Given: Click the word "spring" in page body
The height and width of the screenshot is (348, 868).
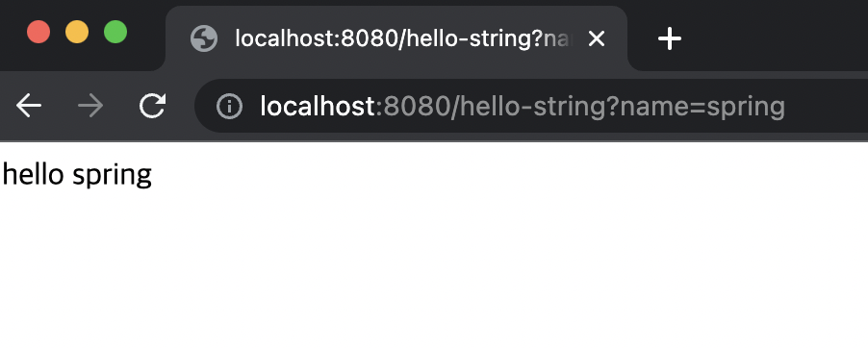Looking at the screenshot, I should pos(113,176).
